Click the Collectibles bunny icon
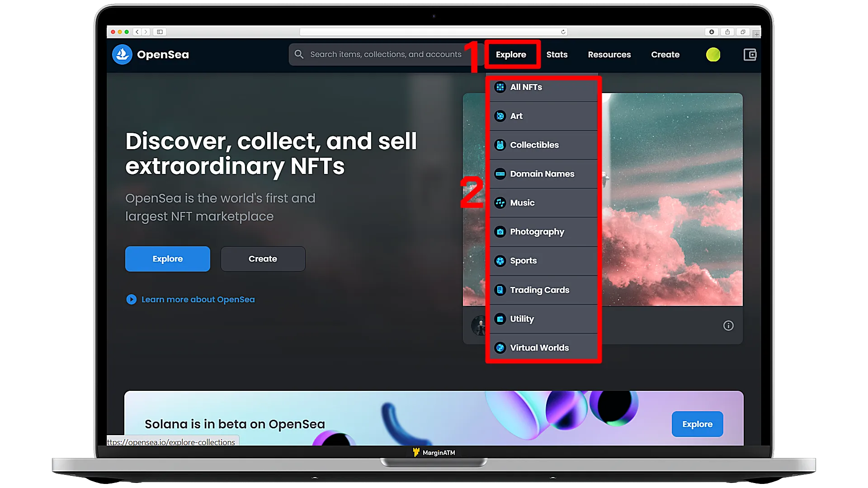 500,145
